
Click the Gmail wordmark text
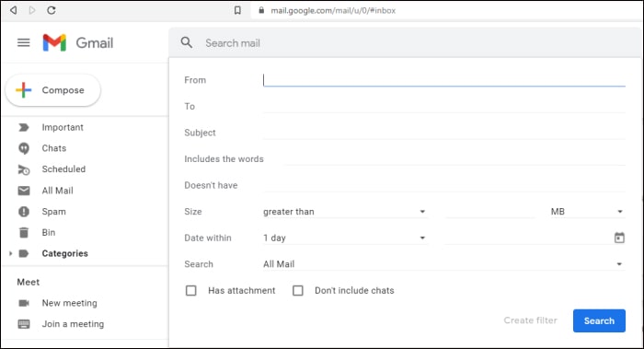(95, 42)
